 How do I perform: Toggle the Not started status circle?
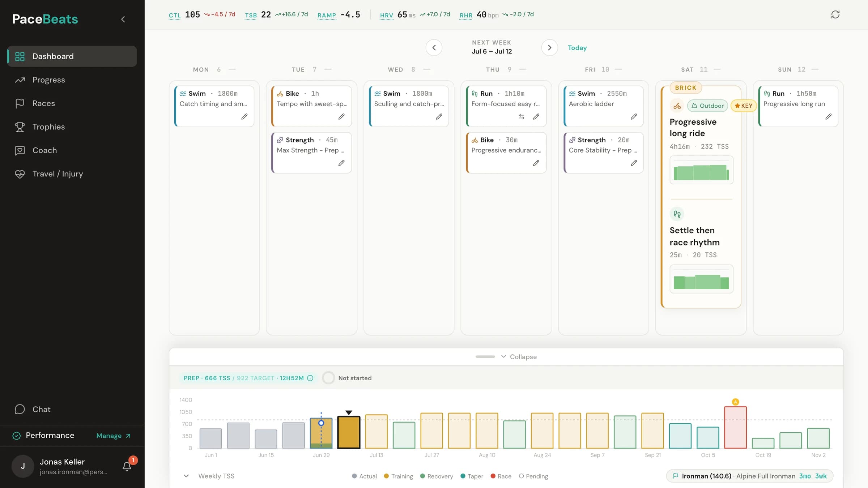(328, 378)
